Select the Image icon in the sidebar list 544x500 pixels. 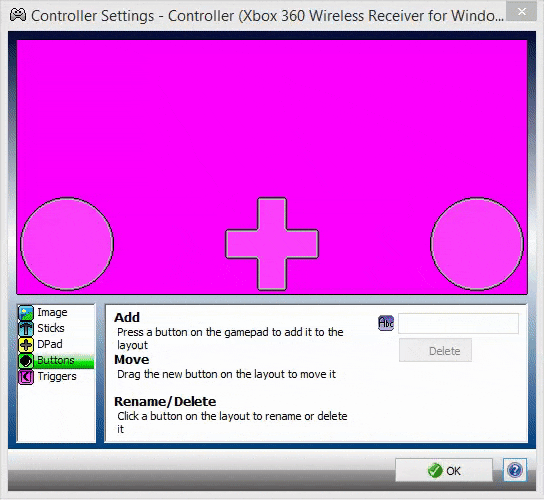coord(26,313)
